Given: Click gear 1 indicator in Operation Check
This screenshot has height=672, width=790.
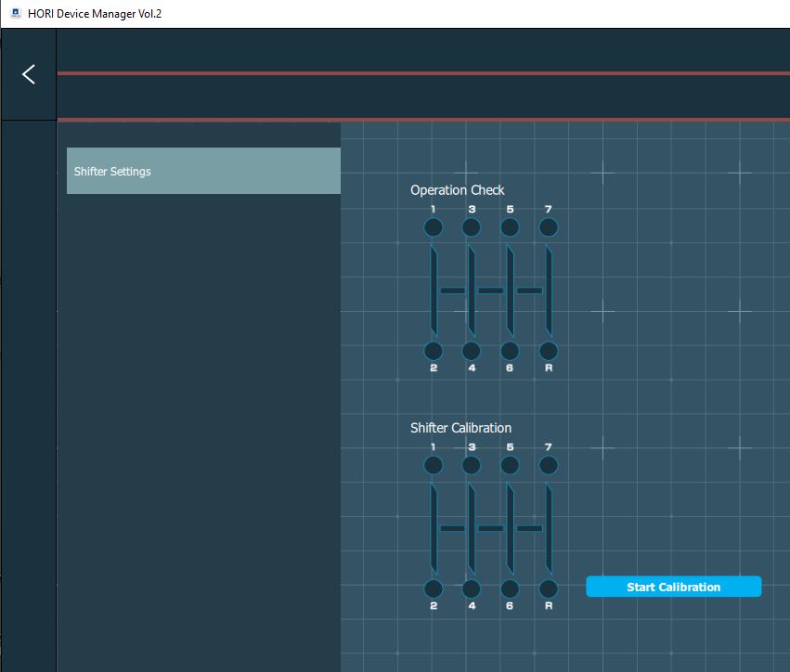Looking at the screenshot, I should pyautogui.click(x=433, y=227).
